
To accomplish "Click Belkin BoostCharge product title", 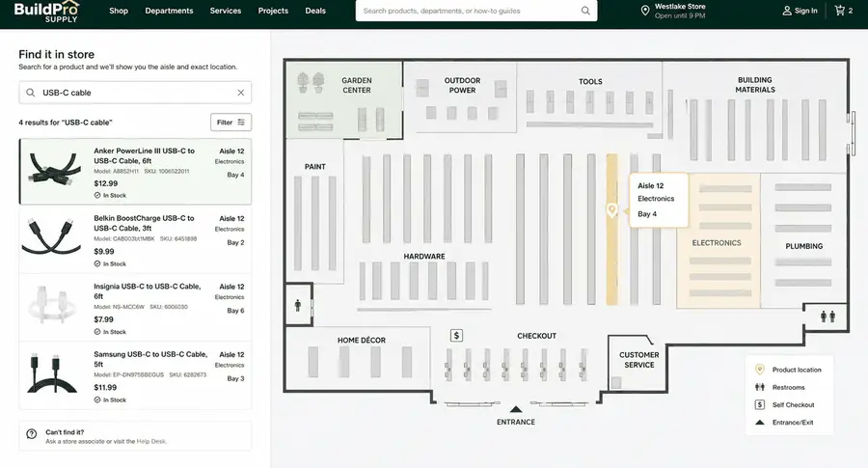I will [144, 223].
